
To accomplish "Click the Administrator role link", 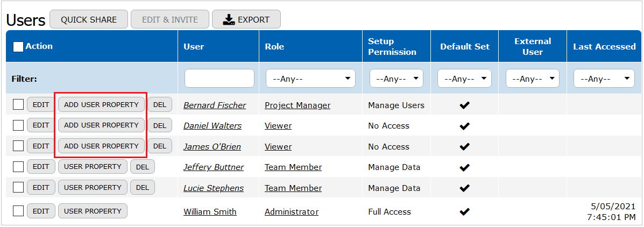I will (x=292, y=212).
